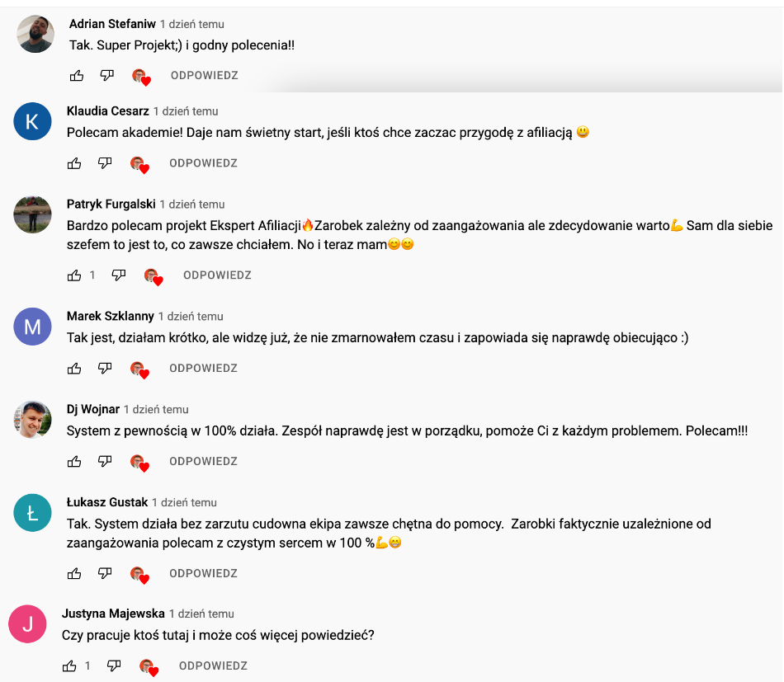Viewport: 784px width, 682px height.
Task: Open Patryk Furgalski's profile picture
Action: [x=32, y=214]
